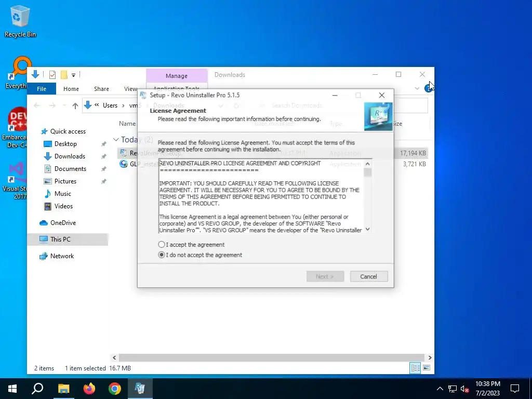Click the 17,194 KB size cell
532x399 pixels.
413,153
